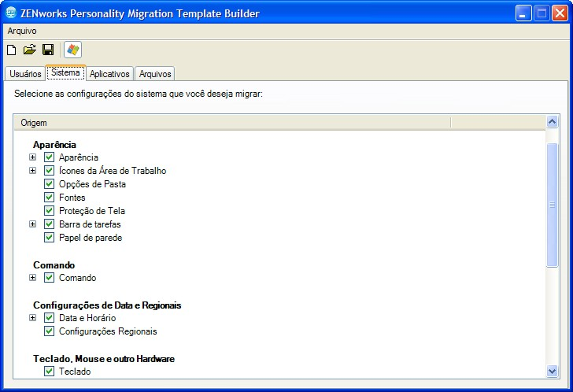Select the Sistema tab
This screenshot has width=573, height=392.
(65, 72)
